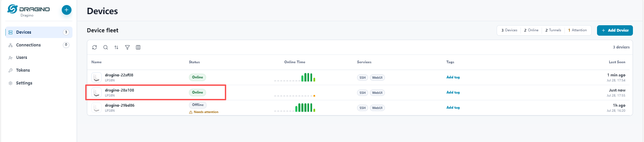The width and height of the screenshot is (644, 142).
Task: Click Online status of dragino-22af08
Action: [x=197, y=77]
